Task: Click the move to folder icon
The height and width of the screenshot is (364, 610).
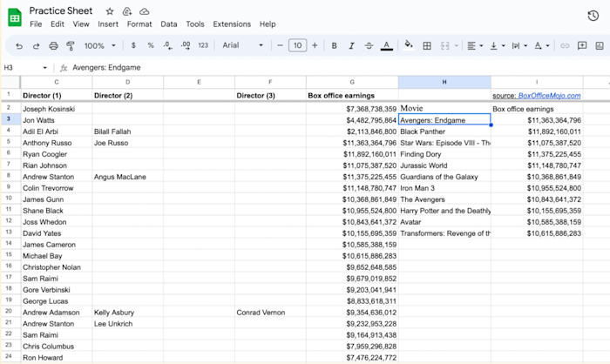Action: [127, 11]
